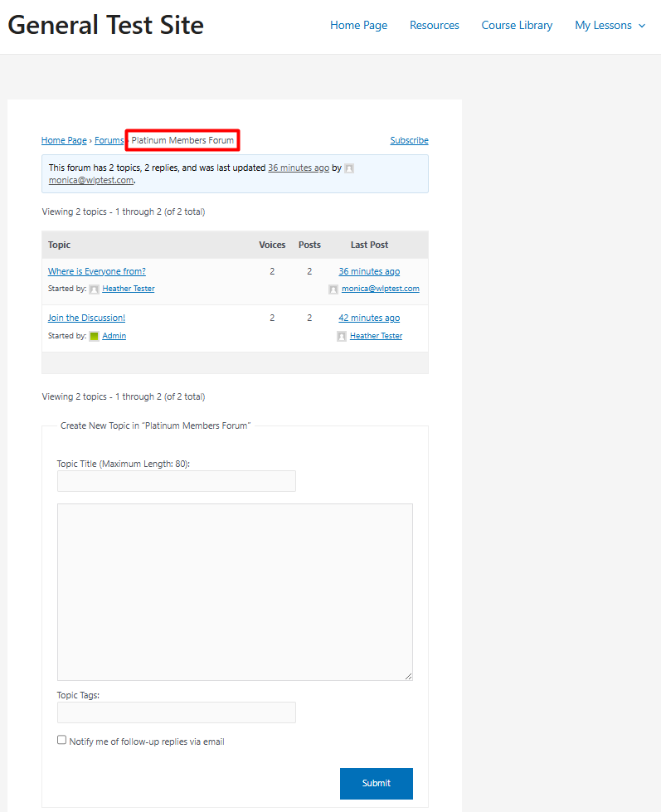Open monica@wlptest.com link in Last Post column

click(x=381, y=289)
